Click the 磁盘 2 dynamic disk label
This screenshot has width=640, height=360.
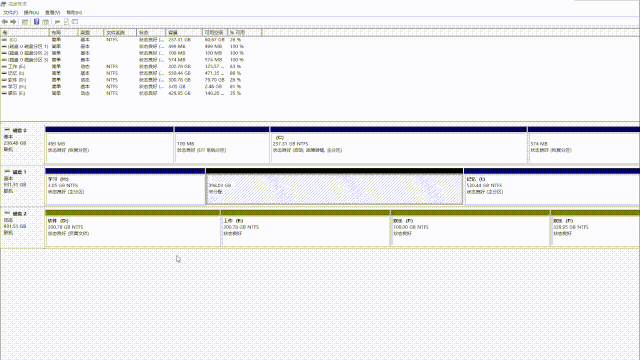(22, 227)
